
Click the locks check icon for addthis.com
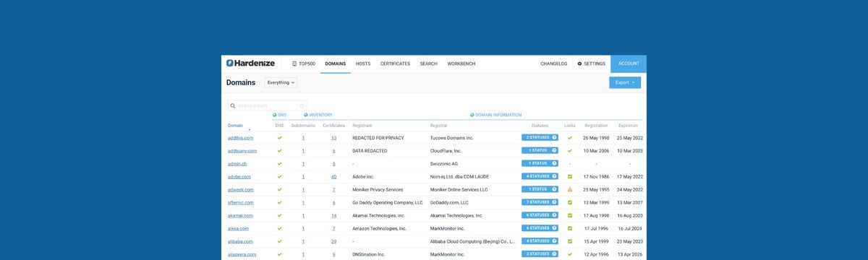[x=570, y=137]
